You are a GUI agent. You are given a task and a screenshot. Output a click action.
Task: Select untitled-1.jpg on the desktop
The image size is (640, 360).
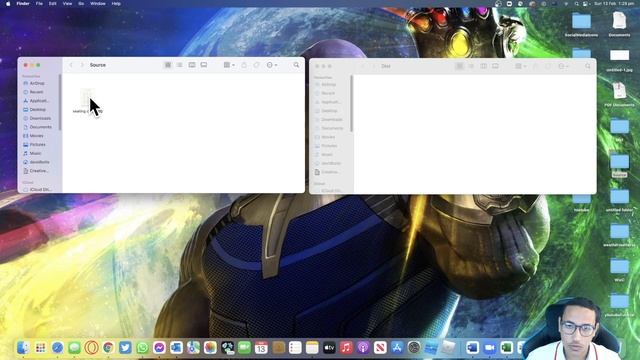click(619, 60)
